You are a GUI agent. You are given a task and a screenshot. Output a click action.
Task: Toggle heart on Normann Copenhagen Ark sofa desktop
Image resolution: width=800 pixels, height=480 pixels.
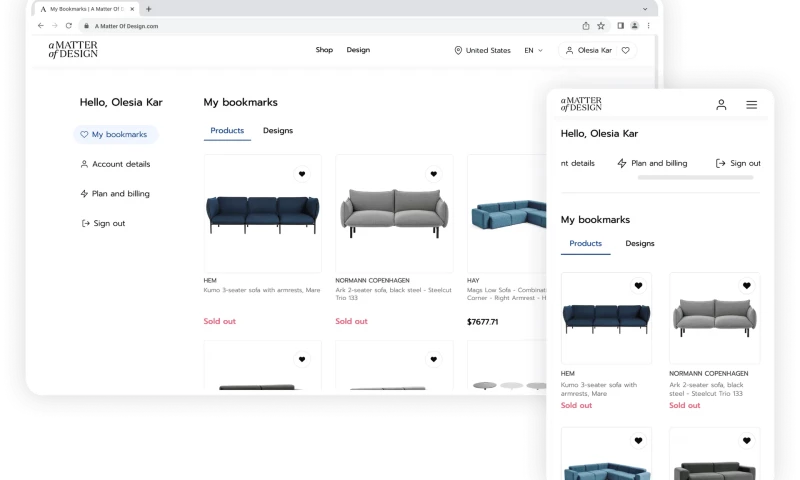point(433,174)
